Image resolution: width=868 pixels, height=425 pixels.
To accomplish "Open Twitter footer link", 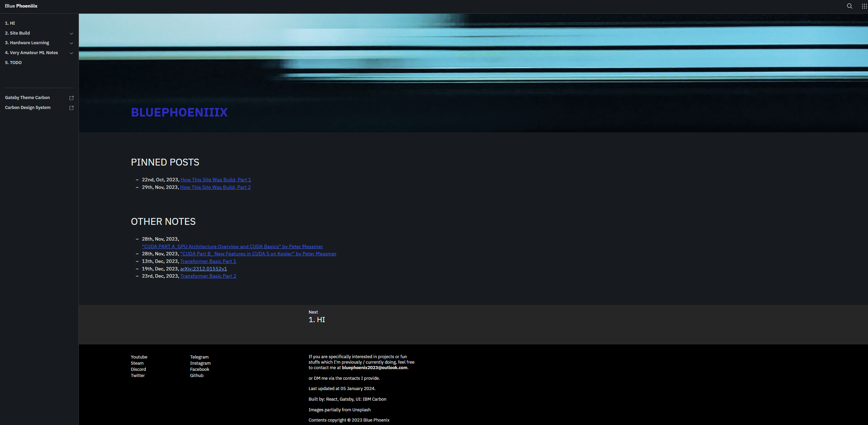I will tap(138, 376).
